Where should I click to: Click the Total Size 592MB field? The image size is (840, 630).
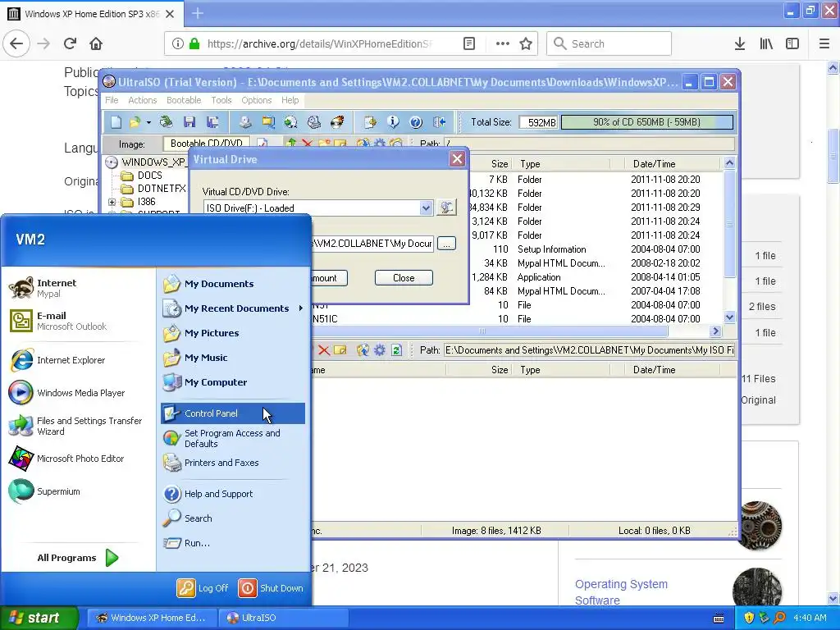pyautogui.click(x=538, y=123)
